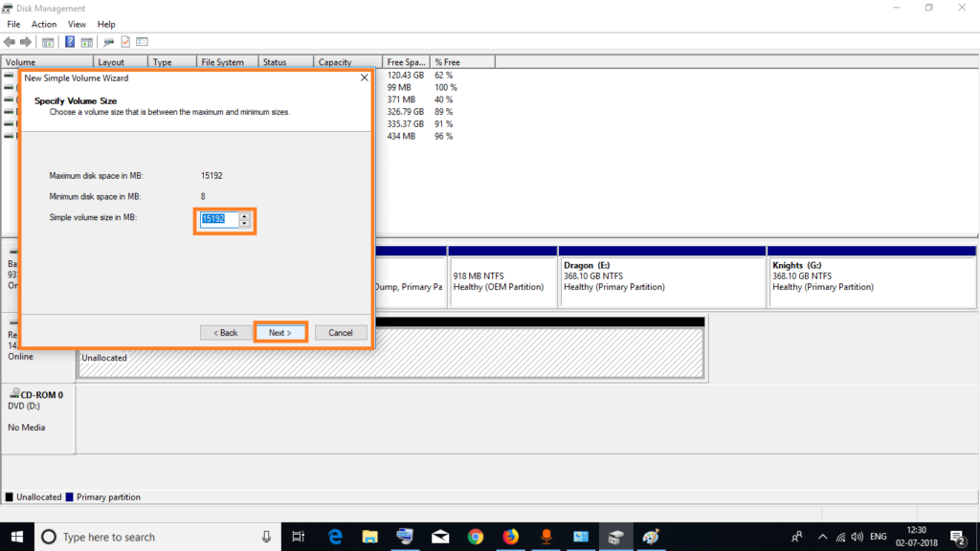The image size is (980, 551).
Task: Click the checkmark document toolbar icon
Action: [x=125, y=41]
